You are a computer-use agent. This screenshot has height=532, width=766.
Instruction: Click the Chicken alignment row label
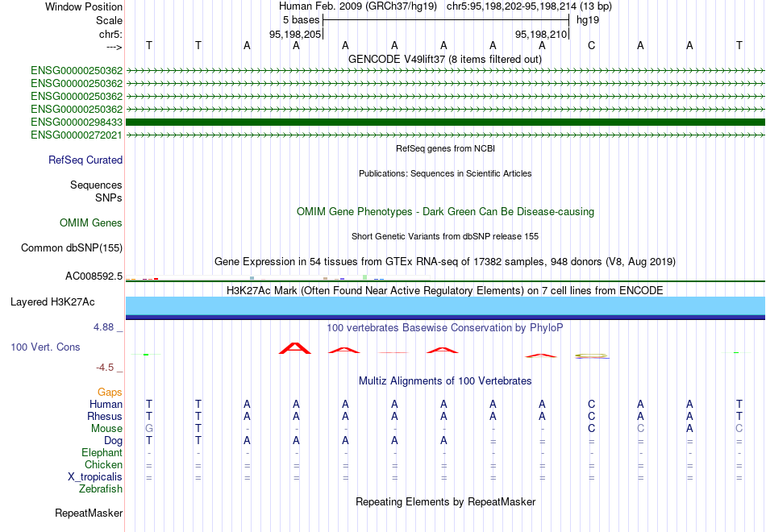[103, 464]
